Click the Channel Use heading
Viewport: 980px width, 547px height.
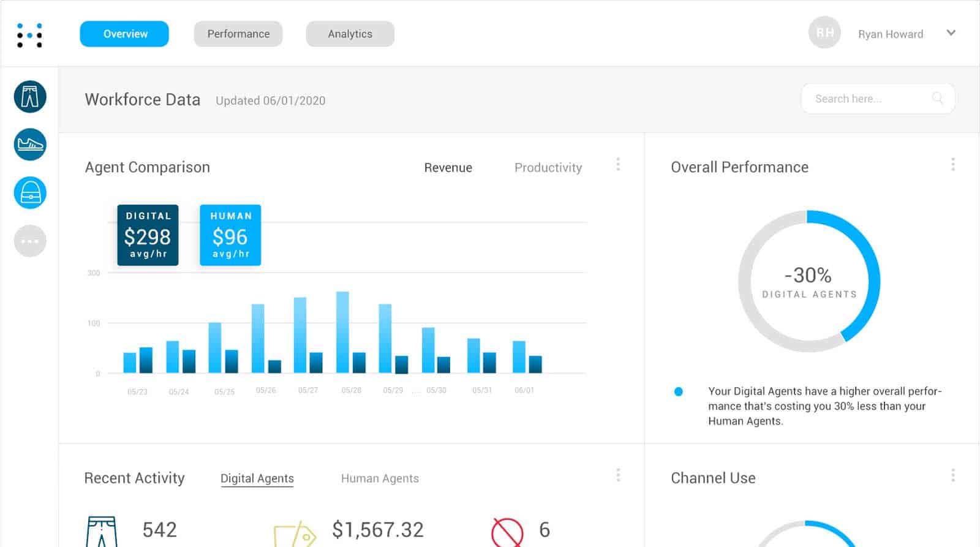713,478
